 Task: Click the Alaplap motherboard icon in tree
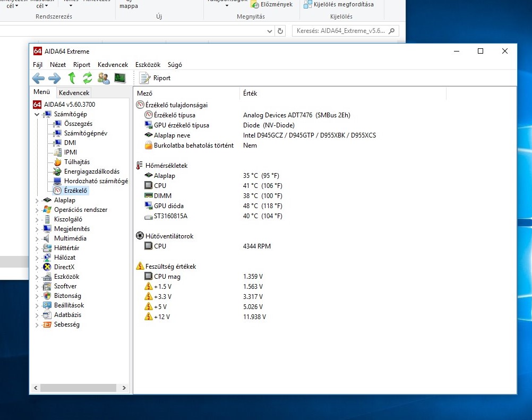point(47,200)
